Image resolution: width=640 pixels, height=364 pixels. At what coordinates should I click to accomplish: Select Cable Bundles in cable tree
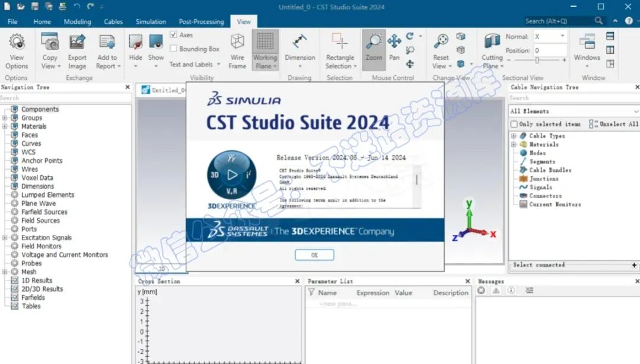pos(550,170)
